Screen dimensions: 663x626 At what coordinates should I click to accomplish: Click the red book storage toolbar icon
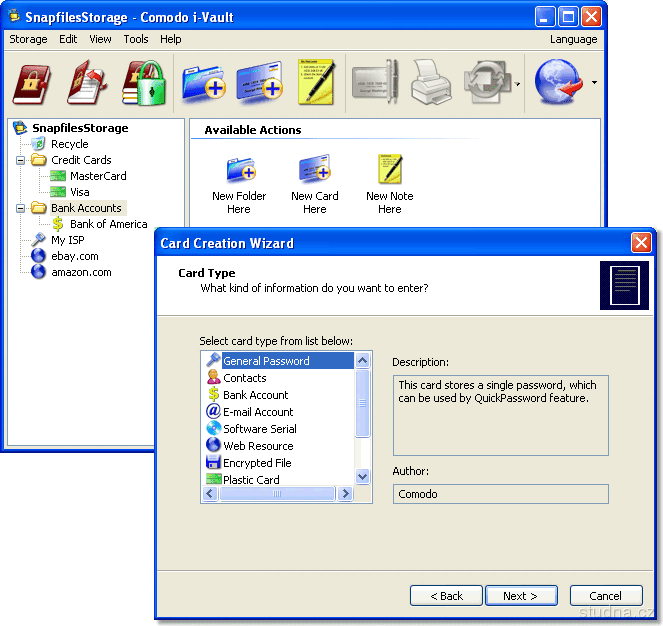[x=33, y=82]
